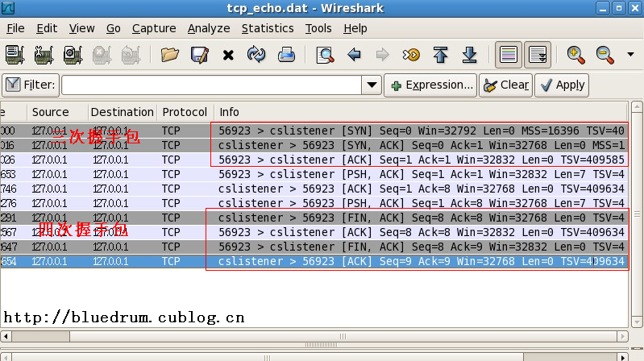Screen dimensions: 644x361
Task: Zoom in on packet text
Action: tap(575, 55)
